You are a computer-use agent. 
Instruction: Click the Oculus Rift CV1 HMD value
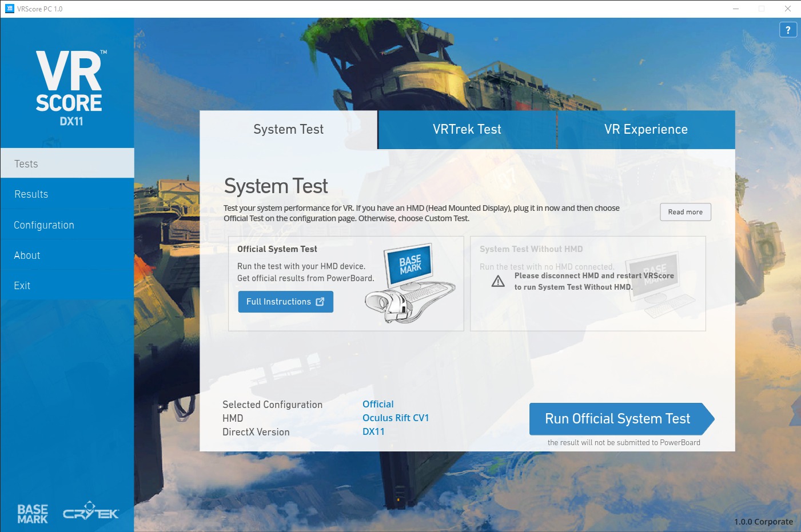pos(396,418)
